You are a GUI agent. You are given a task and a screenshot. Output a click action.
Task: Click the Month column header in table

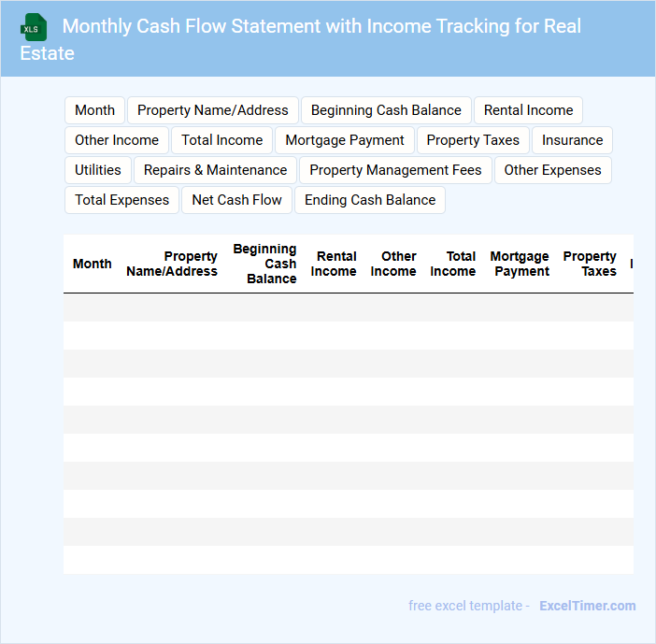tap(92, 264)
